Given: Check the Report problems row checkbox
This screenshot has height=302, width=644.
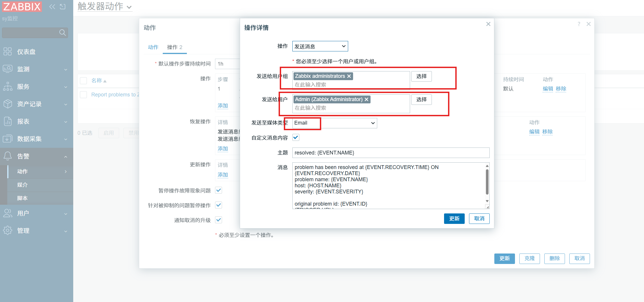Looking at the screenshot, I should click(x=83, y=94).
